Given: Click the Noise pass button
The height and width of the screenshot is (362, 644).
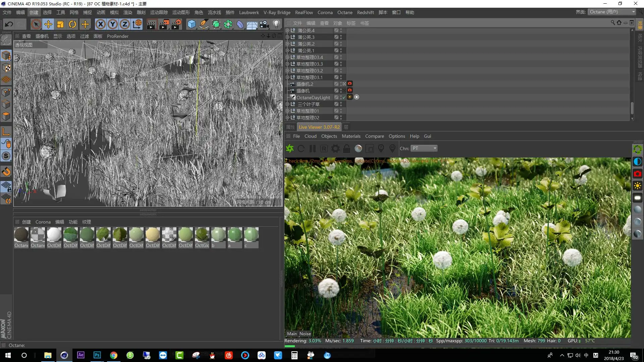Looking at the screenshot, I should pyautogui.click(x=305, y=334).
